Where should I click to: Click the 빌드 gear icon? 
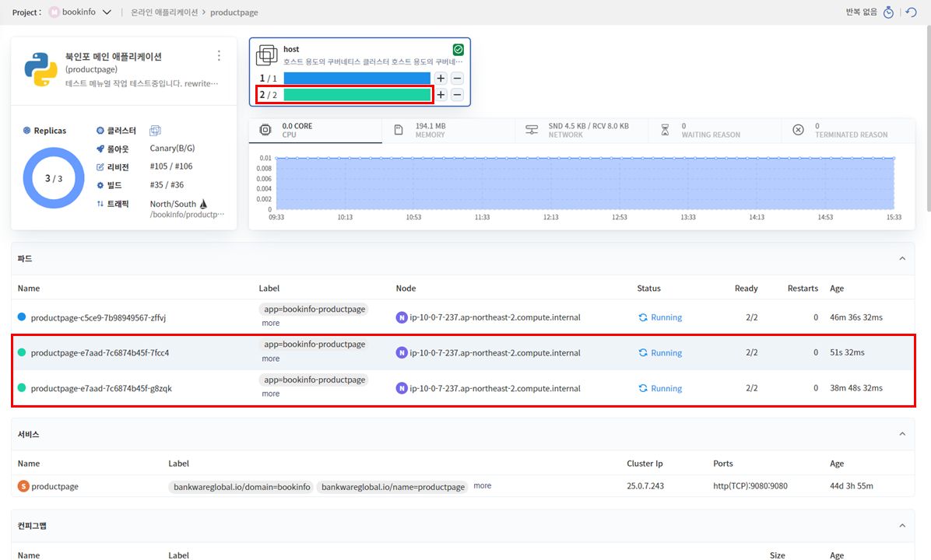100,185
